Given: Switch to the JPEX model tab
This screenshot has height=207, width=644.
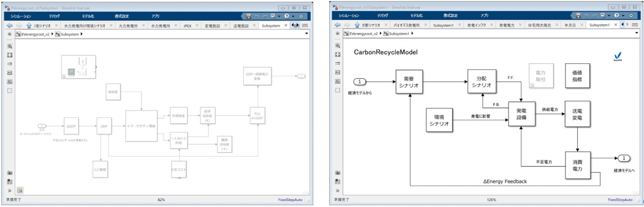Looking at the screenshot, I should point(188,26).
